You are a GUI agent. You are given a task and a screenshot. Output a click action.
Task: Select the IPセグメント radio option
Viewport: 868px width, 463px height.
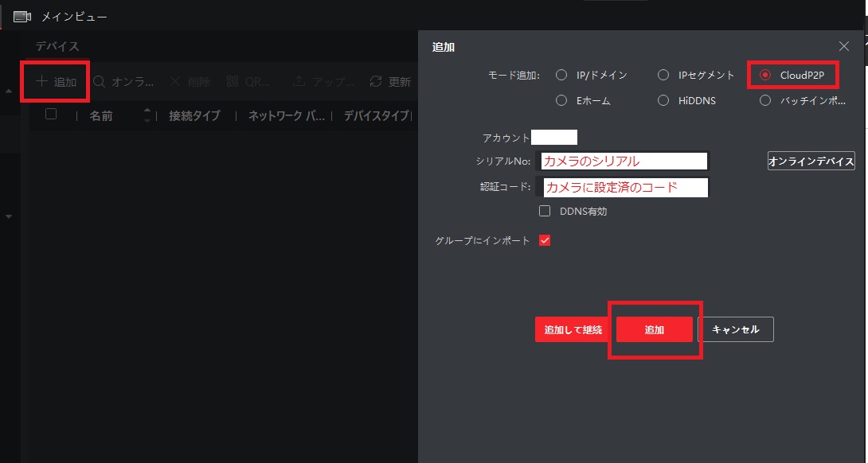[x=663, y=75]
